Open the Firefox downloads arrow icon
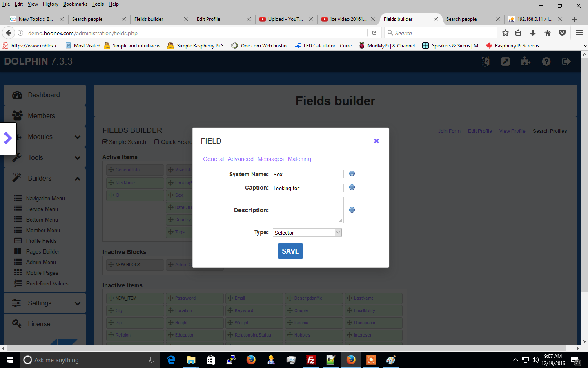Screen dimensions: 588x368 click(x=533, y=33)
